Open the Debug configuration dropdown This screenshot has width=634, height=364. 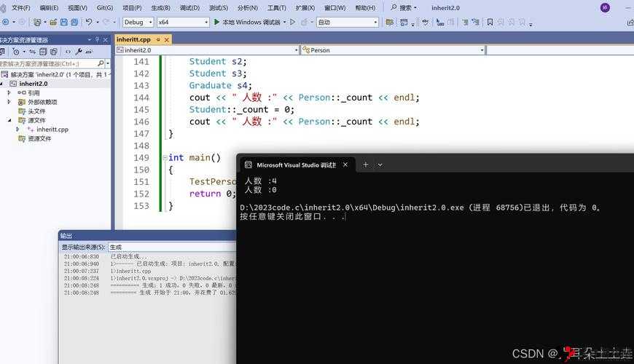click(x=138, y=23)
